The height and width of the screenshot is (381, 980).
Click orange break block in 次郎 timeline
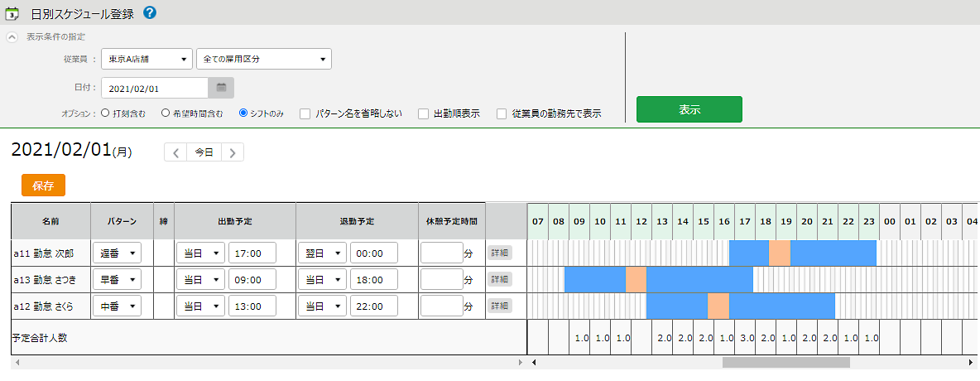pyautogui.click(x=780, y=253)
